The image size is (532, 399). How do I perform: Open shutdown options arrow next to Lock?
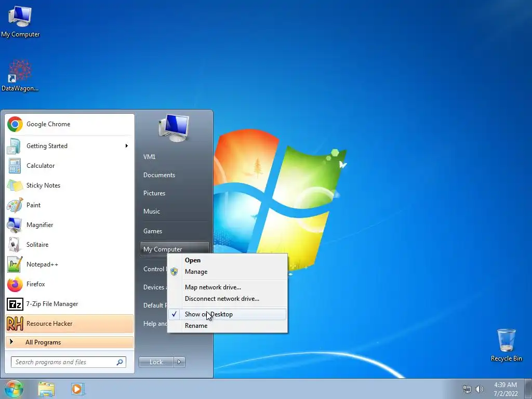click(179, 362)
